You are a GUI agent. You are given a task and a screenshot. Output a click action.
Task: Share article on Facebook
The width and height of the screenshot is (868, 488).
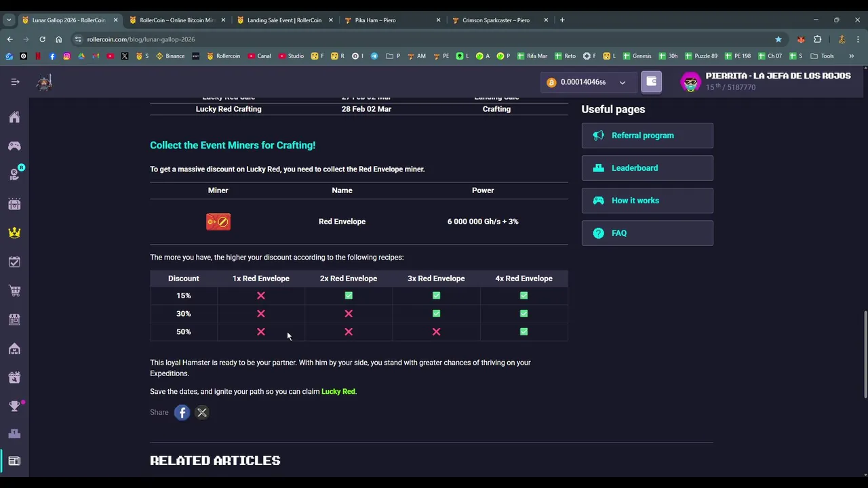click(x=182, y=412)
